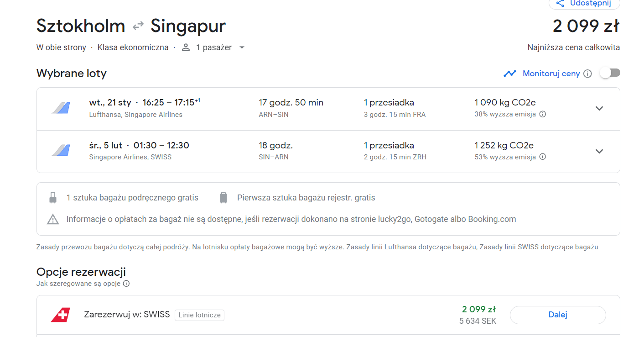The width and height of the screenshot is (644, 337).
Task: Click the carry-on baggage icon
Action: coord(53,198)
